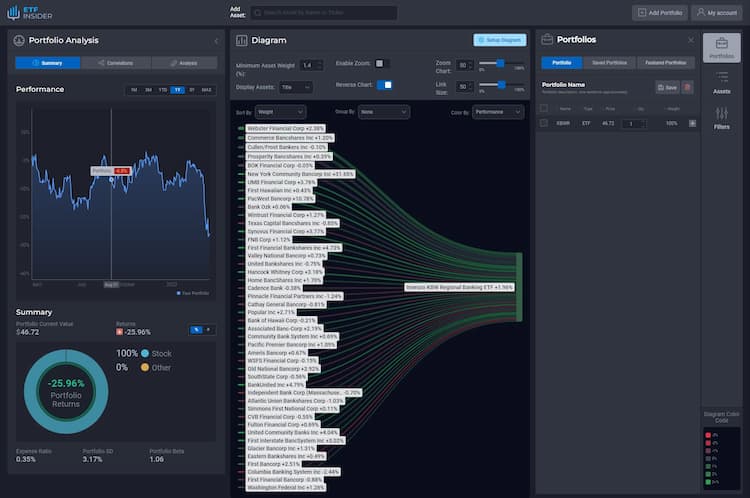Delete portfolio using red trash icon

(687, 87)
